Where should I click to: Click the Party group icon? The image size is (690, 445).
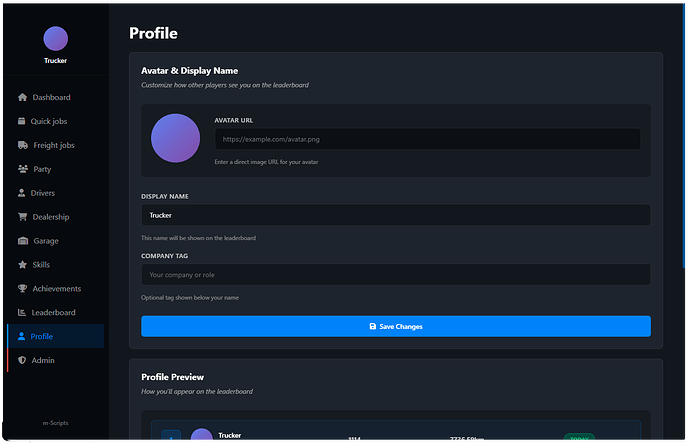point(22,169)
